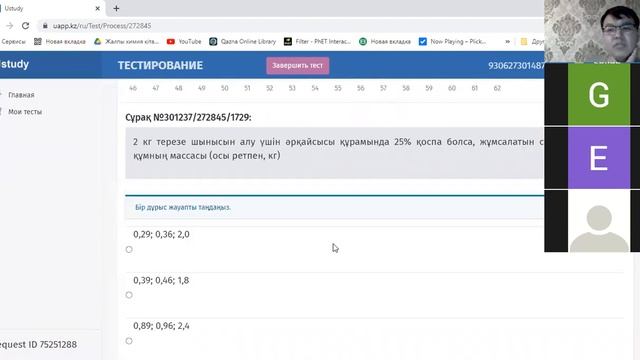The width and height of the screenshot is (640, 360).
Task: Go to question 51
Action: click(247, 88)
